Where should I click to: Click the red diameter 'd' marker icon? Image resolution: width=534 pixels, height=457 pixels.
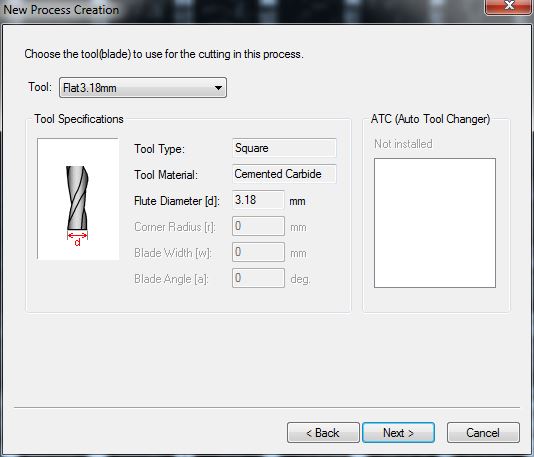tap(77, 238)
